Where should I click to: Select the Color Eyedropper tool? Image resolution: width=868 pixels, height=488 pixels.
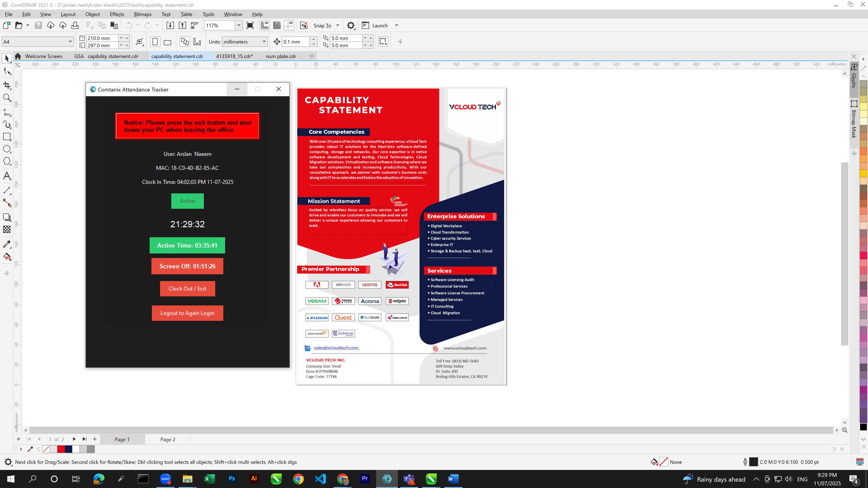(x=7, y=244)
